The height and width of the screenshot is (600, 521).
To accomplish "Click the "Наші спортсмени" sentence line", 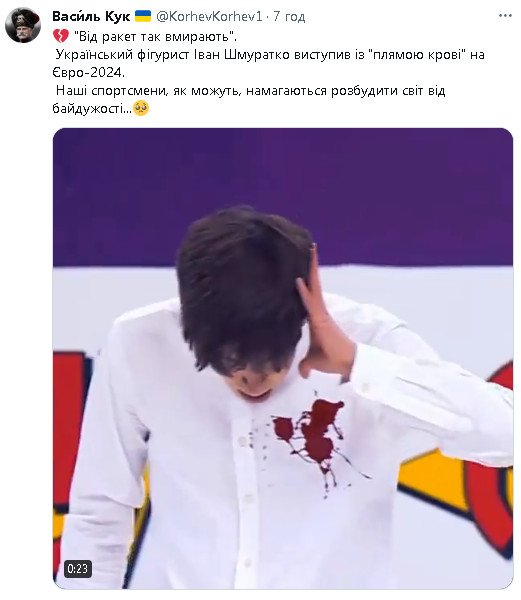I will tap(251, 91).
